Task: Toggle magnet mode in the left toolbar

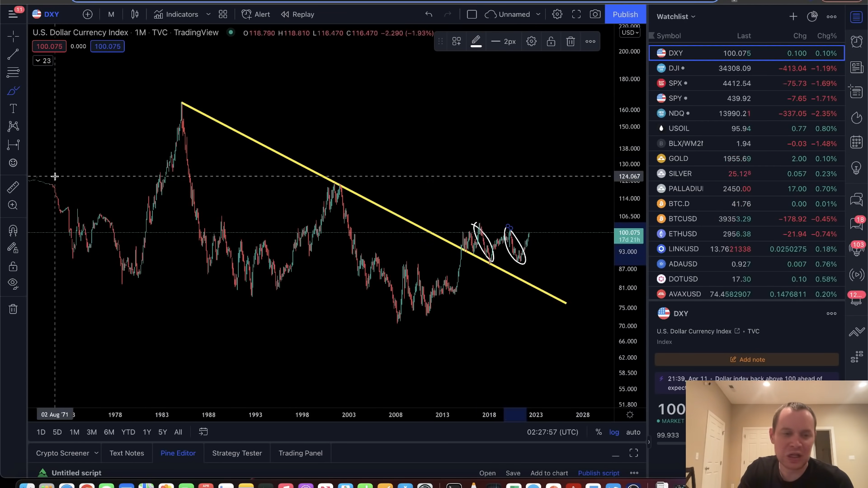Action: (x=13, y=230)
